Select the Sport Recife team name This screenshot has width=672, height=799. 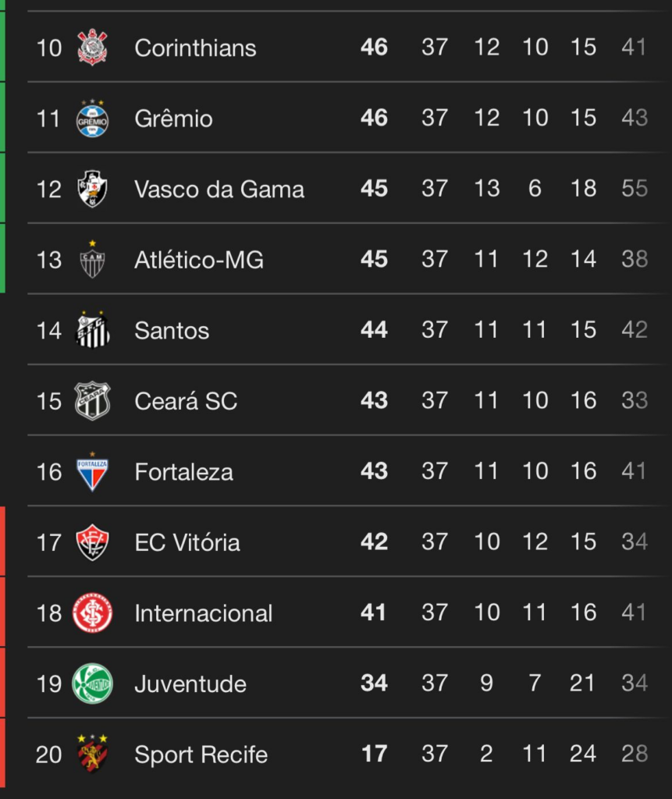click(x=201, y=755)
